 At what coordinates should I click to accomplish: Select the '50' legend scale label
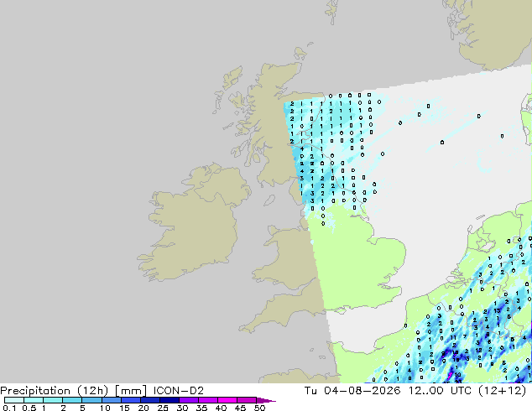click(x=260, y=408)
